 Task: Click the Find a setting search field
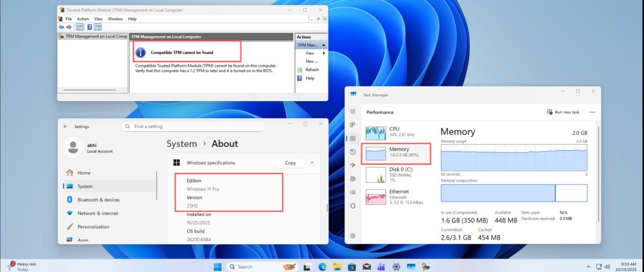coord(194,126)
